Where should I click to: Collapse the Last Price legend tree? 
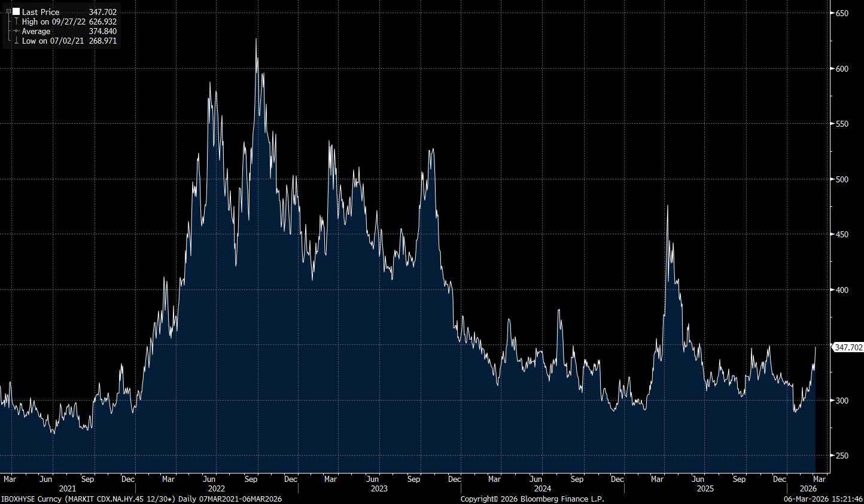click(x=8, y=11)
